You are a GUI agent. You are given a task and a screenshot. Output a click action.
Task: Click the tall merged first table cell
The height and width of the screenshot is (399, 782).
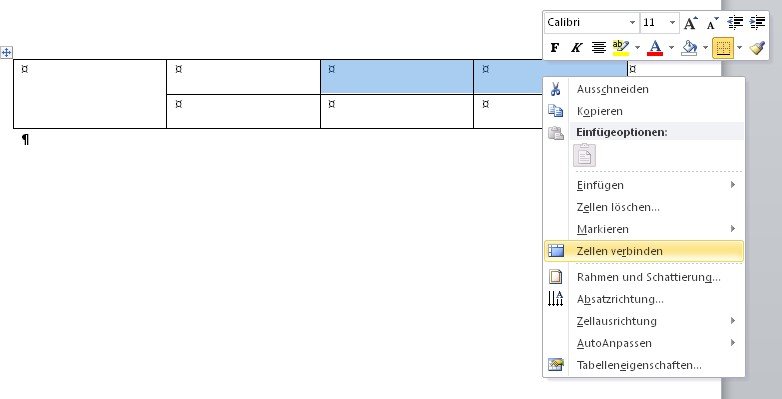(x=90, y=94)
